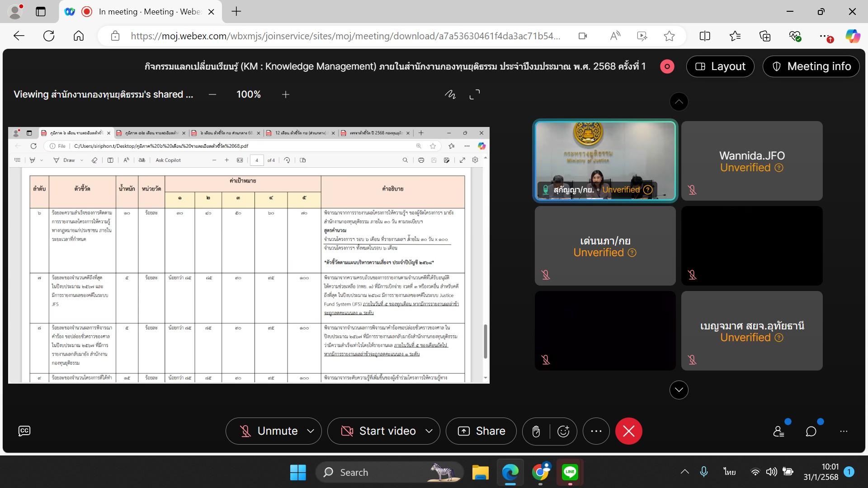Click the annotate pen icon
The width and height of the screenshot is (868, 488).
450,94
